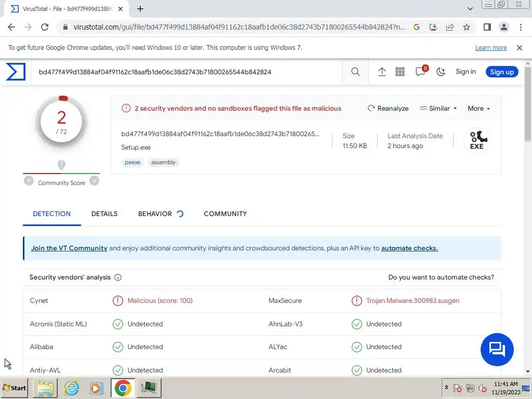Dismiss the Chrome update notification bar
532x399 pixels.
click(520, 48)
